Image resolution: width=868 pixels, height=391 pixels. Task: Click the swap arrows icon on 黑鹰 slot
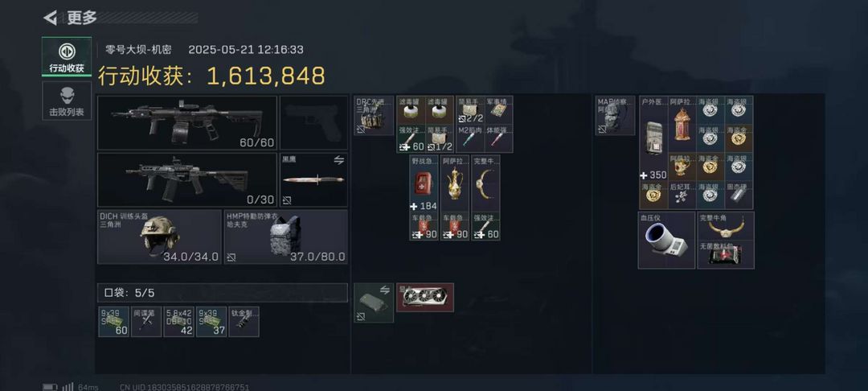point(339,160)
